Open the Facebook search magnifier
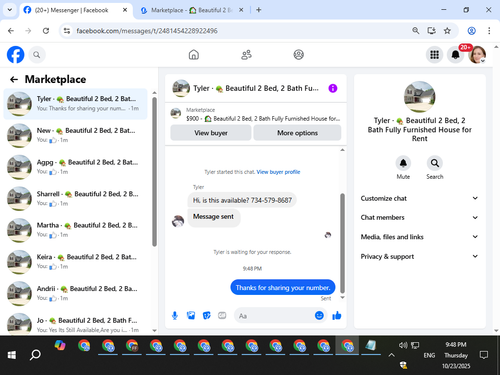500x375 pixels. [x=37, y=55]
